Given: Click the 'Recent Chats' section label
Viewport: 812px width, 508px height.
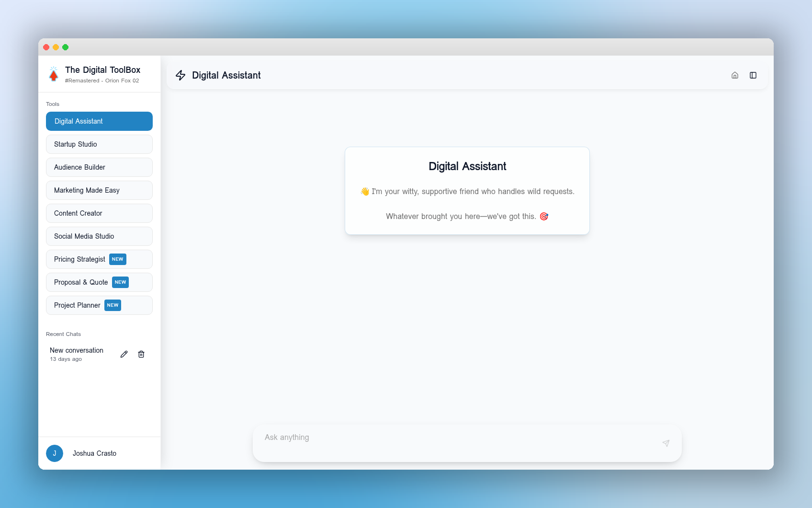Looking at the screenshot, I should [63, 334].
